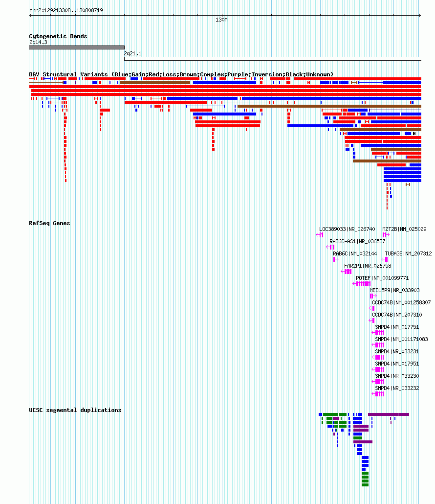Image resolution: width=435 pixels, height=504 pixels.
Task: Click the SMPD4|NR_033230 gene label
Action: coord(397,376)
